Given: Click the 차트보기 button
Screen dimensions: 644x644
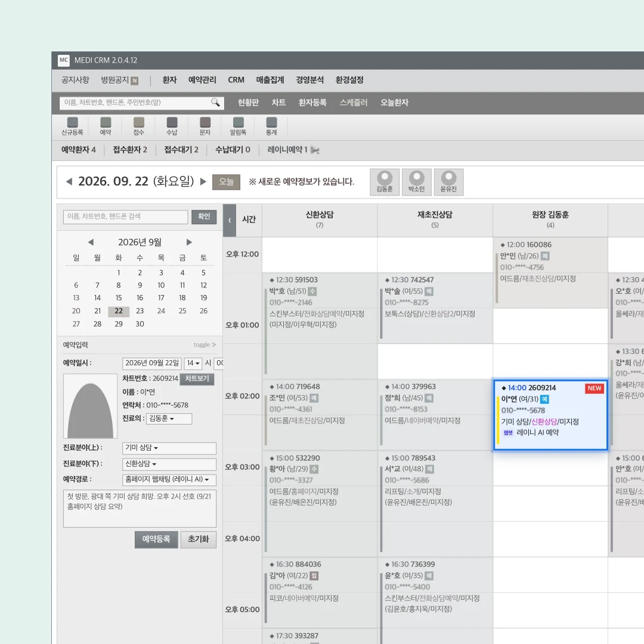Looking at the screenshot, I should pos(197,379).
